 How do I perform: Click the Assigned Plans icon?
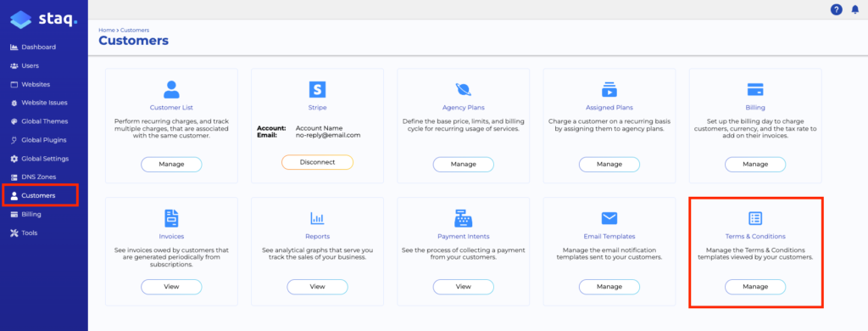pyautogui.click(x=609, y=89)
